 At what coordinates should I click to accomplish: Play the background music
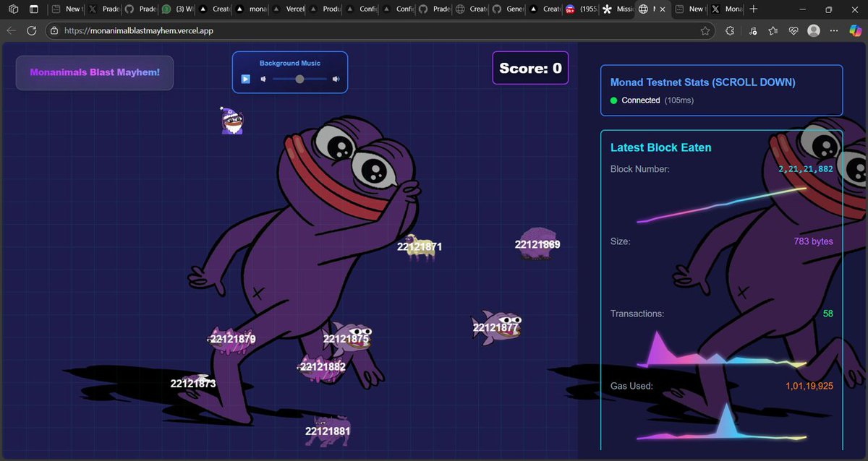pos(246,79)
